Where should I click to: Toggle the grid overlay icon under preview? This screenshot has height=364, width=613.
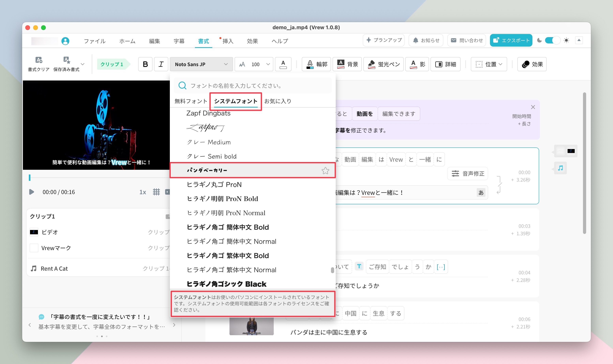coord(156,192)
